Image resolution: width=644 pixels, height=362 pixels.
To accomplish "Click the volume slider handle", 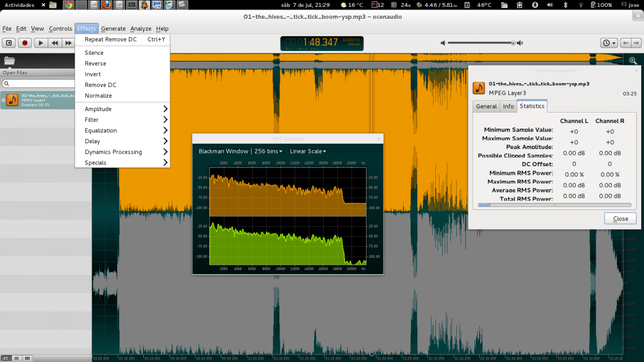I will [x=513, y=43].
